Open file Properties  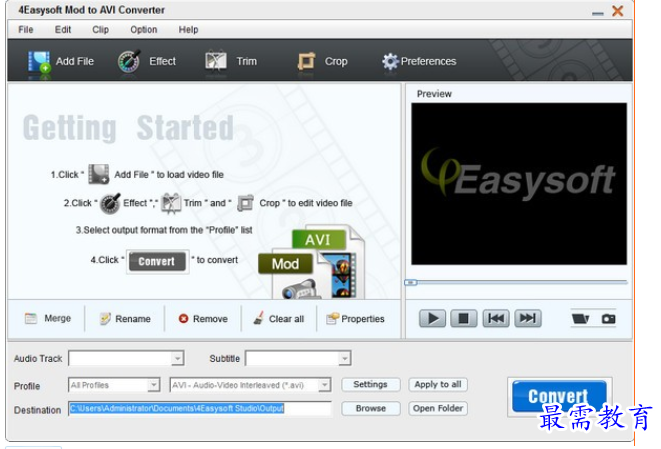[355, 319]
